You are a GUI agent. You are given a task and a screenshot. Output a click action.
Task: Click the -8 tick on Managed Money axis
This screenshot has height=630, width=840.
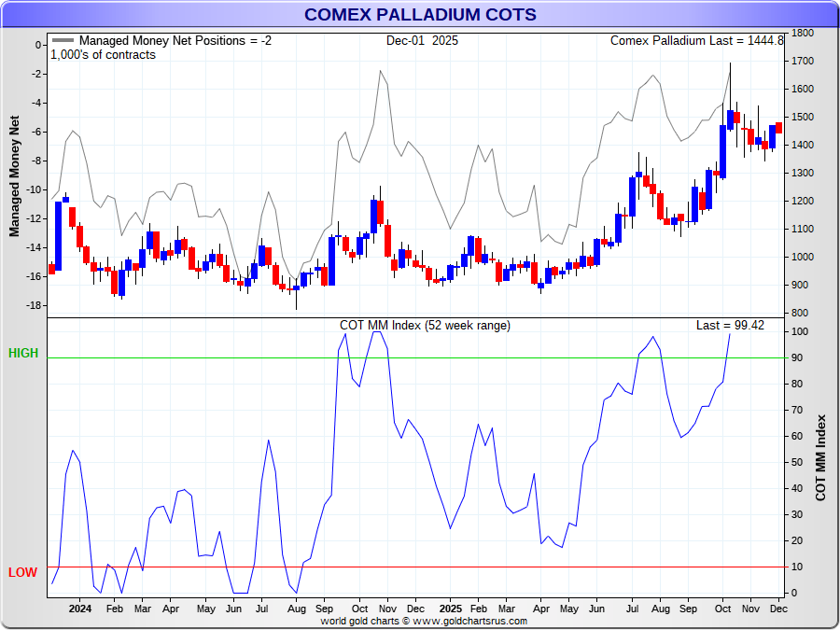[x=35, y=161]
